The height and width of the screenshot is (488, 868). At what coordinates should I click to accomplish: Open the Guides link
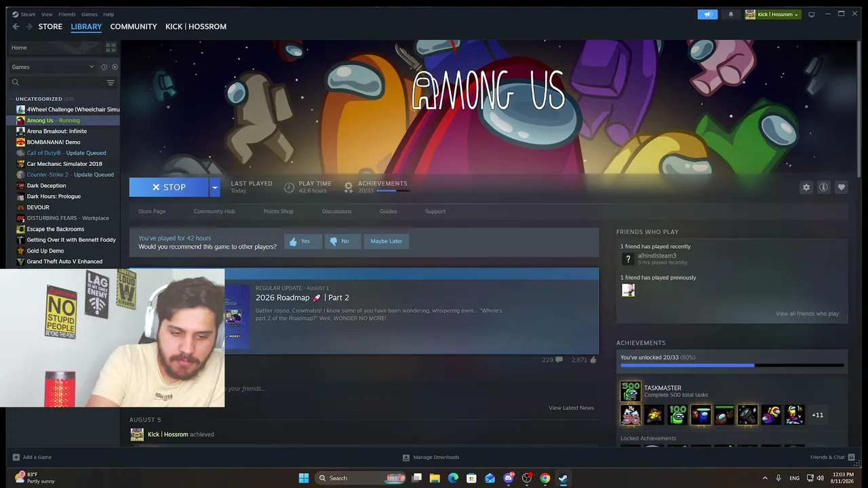[388, 211]
